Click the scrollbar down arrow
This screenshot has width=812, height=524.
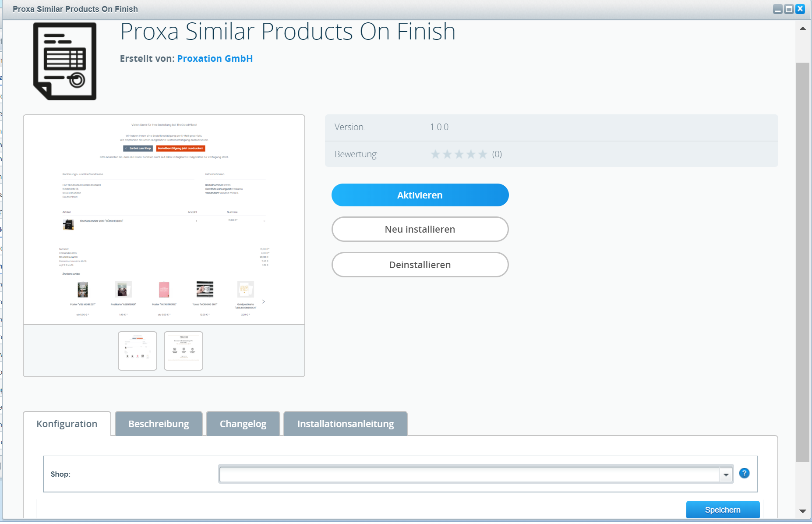pyautogui.click(x=803, y=511)
